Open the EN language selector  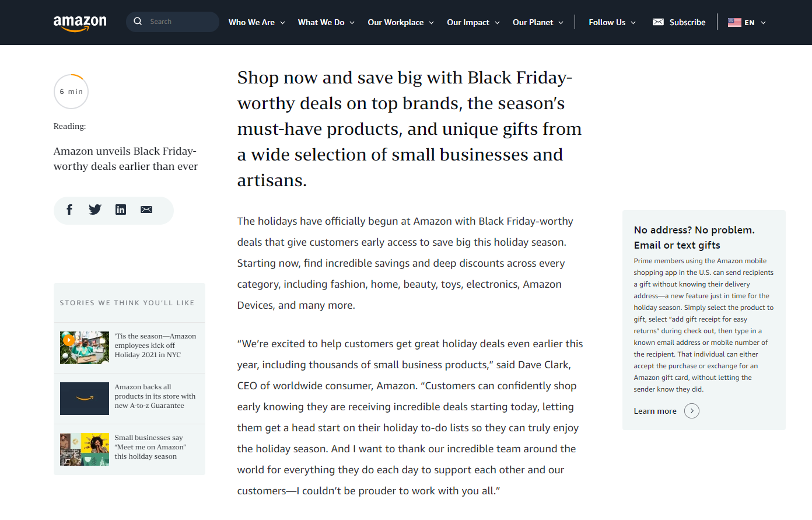pos(747,22)
